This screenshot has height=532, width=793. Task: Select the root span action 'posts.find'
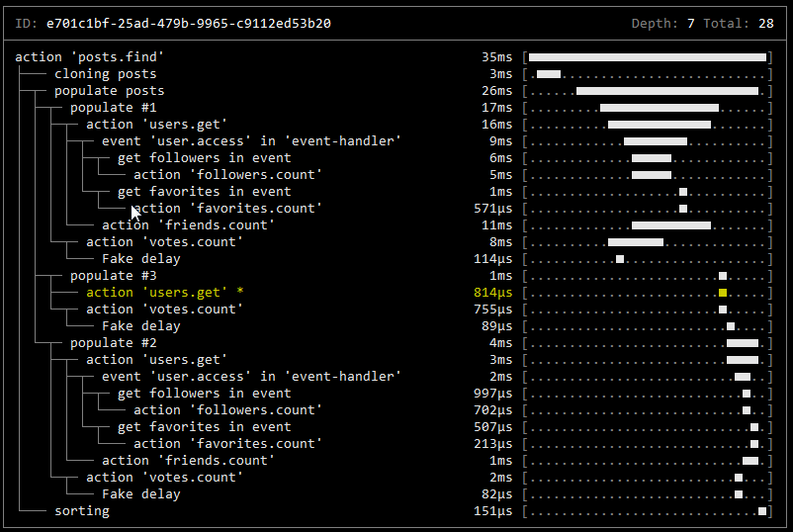(90, 57)
